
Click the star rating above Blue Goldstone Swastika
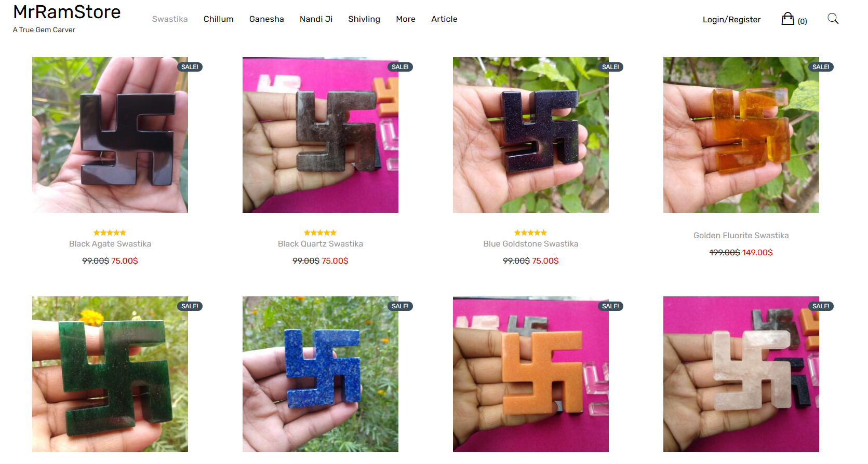coord(530,233)
